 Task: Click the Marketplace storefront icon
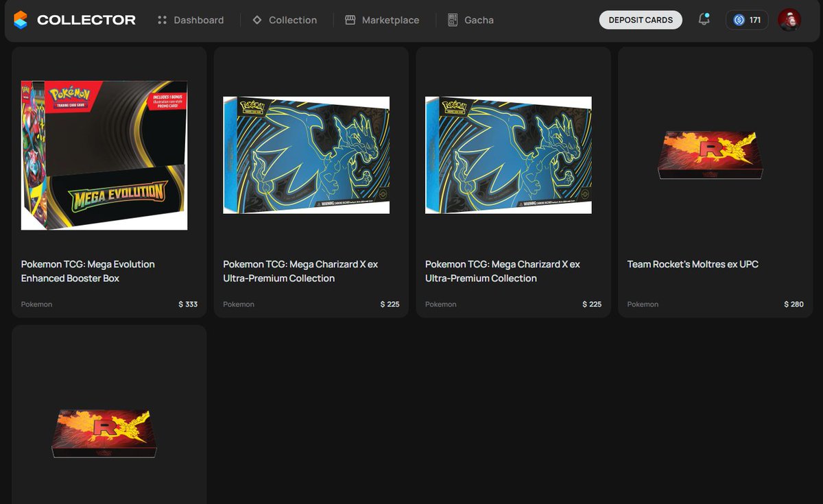pos(350,20)
